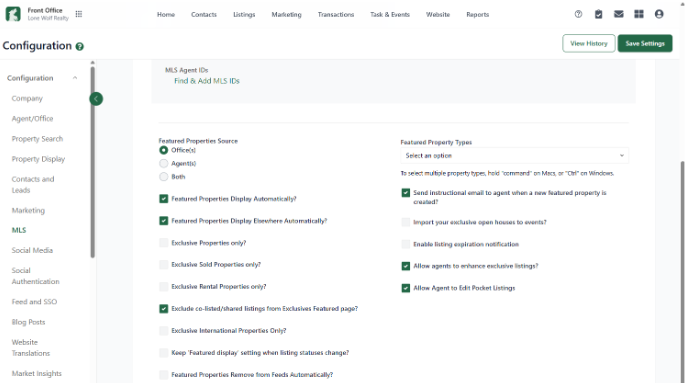Uncheck Allow Agent to Edit Pocket Listings
The image size is (689, 383).
point(406,288)
